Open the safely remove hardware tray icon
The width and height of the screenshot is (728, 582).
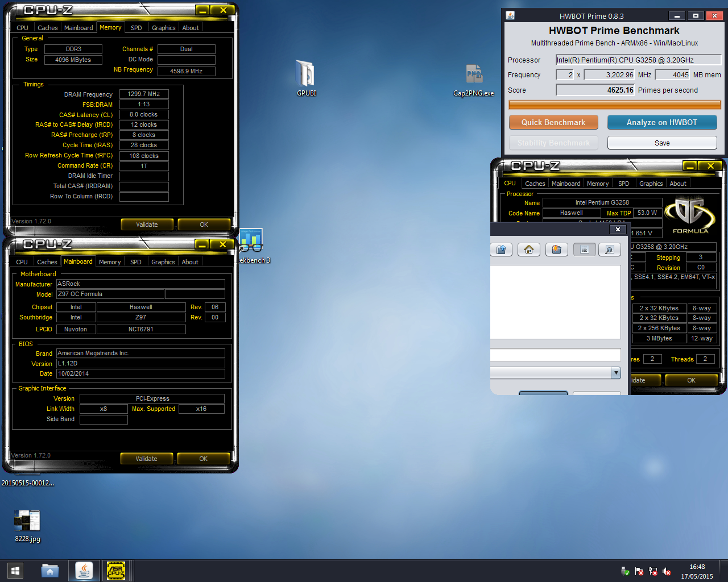pos(625,571)
